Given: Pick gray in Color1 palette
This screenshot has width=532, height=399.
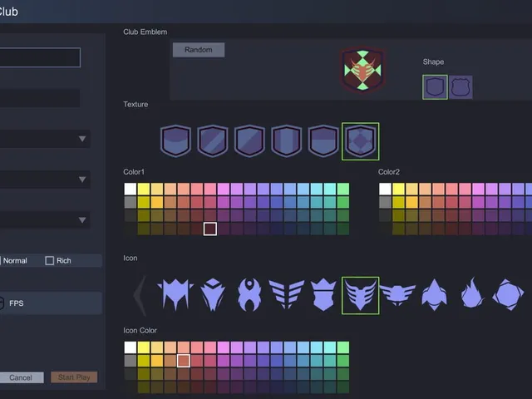Looking at the screenshot, I should (x=131, y=202).
